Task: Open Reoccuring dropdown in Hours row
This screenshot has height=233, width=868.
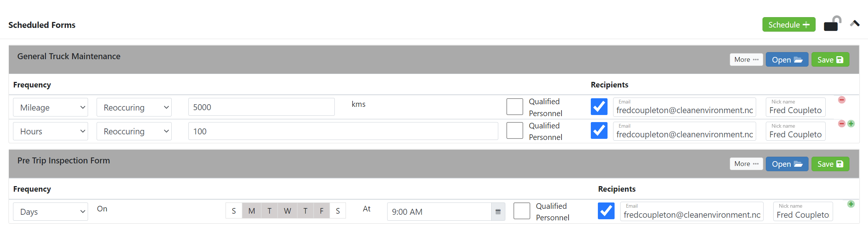Action: point(134,131)
